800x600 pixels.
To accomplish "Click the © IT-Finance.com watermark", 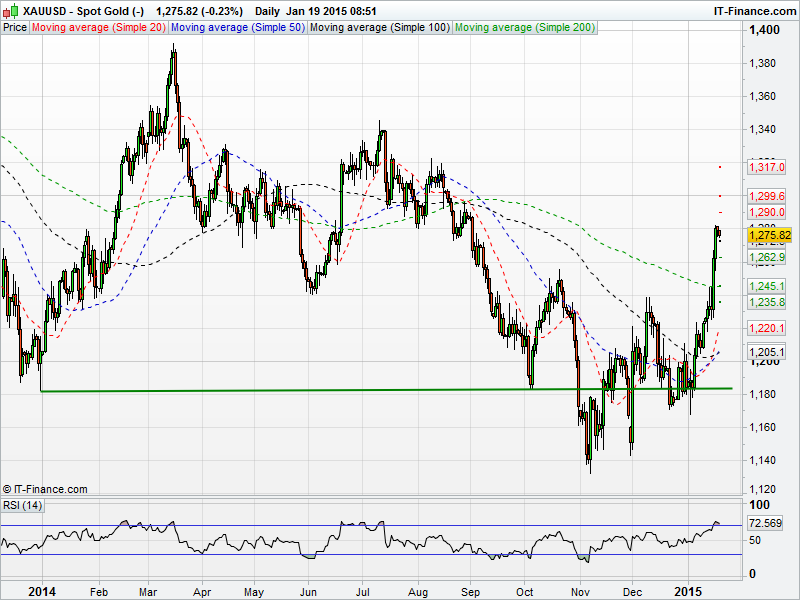I will pos(46,489).
